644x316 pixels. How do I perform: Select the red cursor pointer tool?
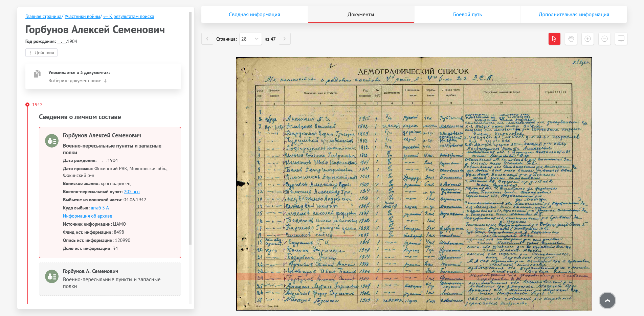click(x=554, y=39)
